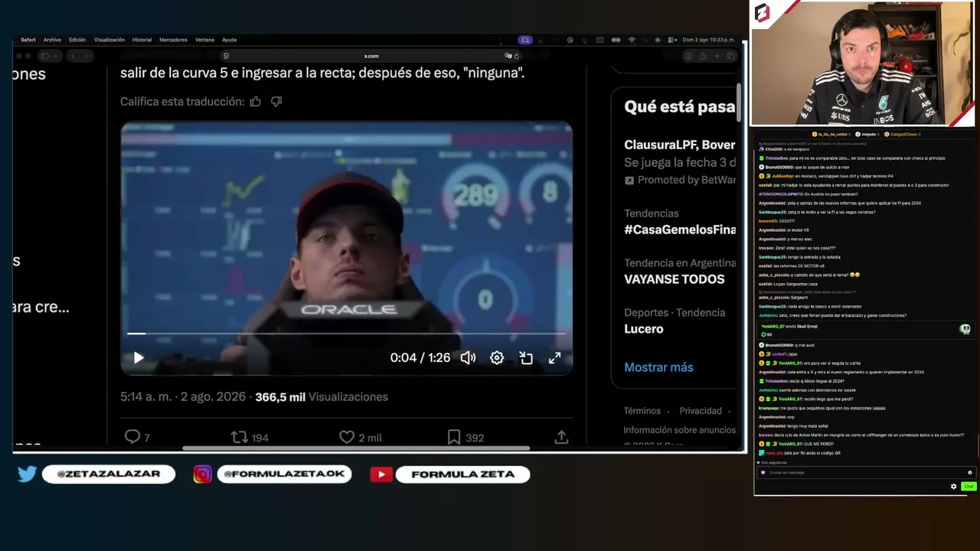Open the Ventana menu
The image size is (980, 551).
click(204, 40)
